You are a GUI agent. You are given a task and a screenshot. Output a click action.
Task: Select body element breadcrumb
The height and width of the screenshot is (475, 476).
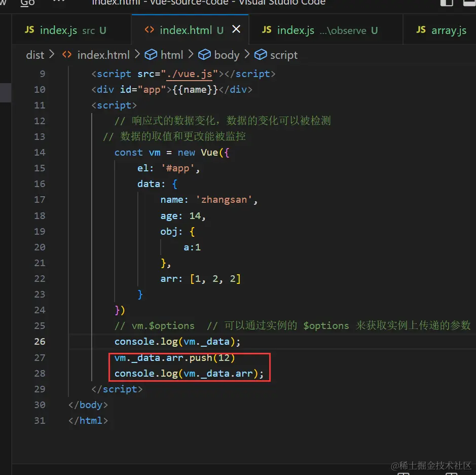click(227, 55)
